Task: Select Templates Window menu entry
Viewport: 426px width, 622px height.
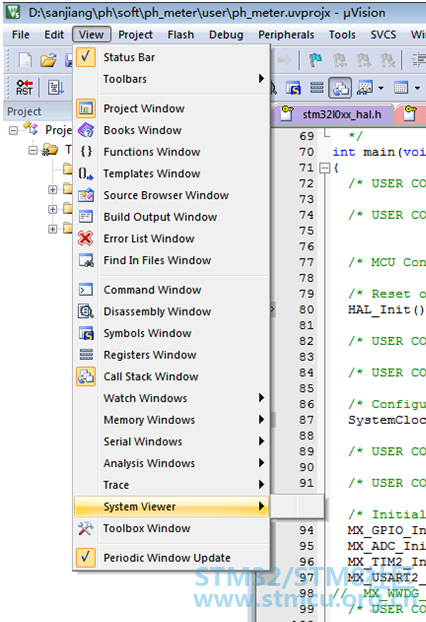Action: (172, 173)
